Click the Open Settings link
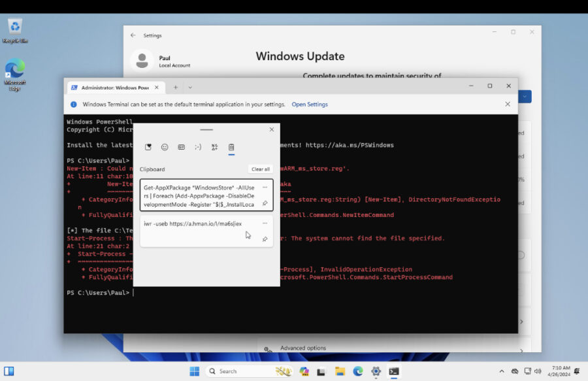 (310, 105)
